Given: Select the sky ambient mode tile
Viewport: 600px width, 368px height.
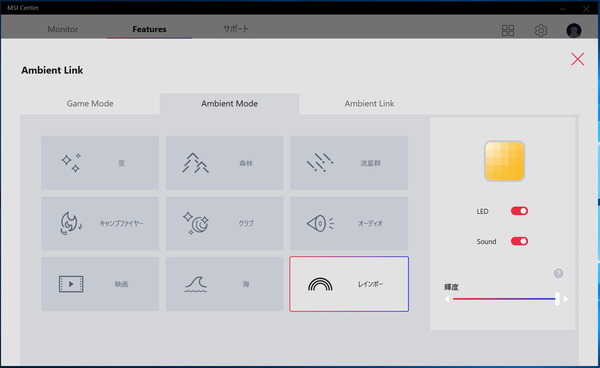Looking at the screenshot, I should pyautogui.click(x=100, y=163).
